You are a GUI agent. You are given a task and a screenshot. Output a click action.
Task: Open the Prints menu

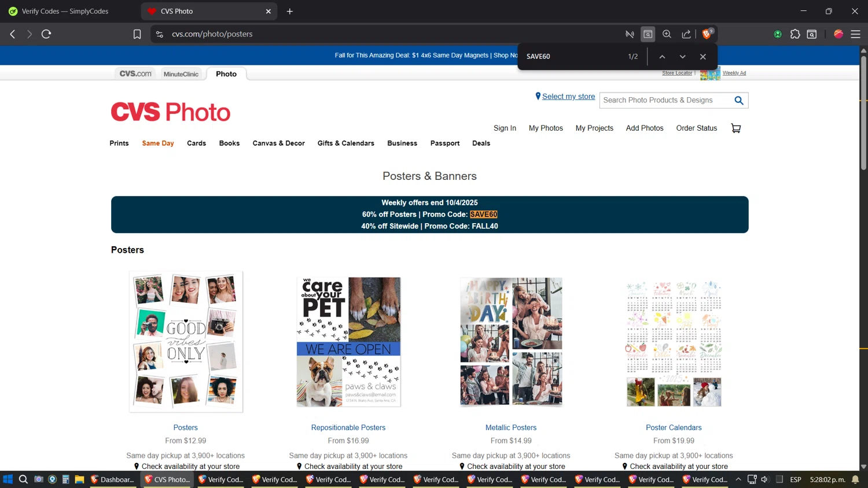tap(119, 143)
